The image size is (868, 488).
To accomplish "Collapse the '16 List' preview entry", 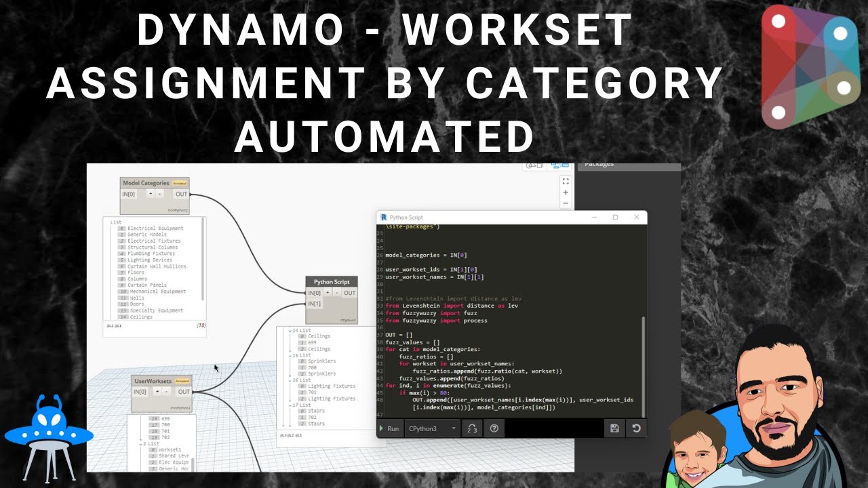I will [x=290, y=380].
